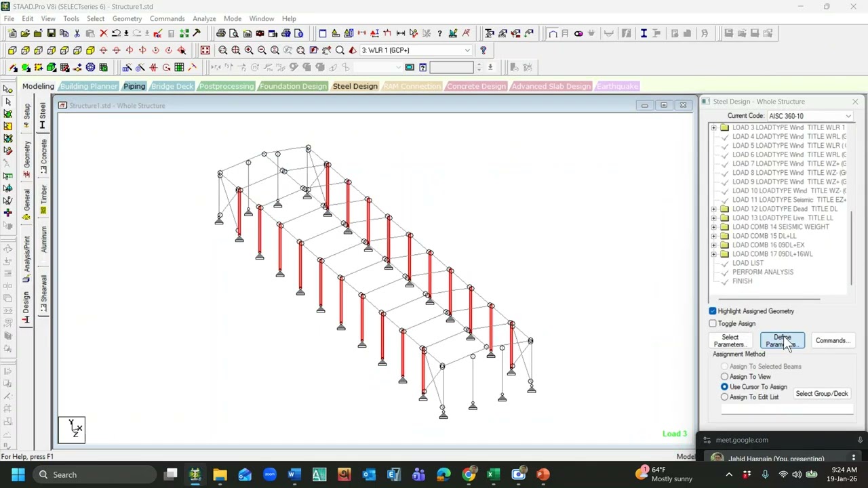Switch to the Postprocessing tab
868x488 pixels.
tap(226, 86)
